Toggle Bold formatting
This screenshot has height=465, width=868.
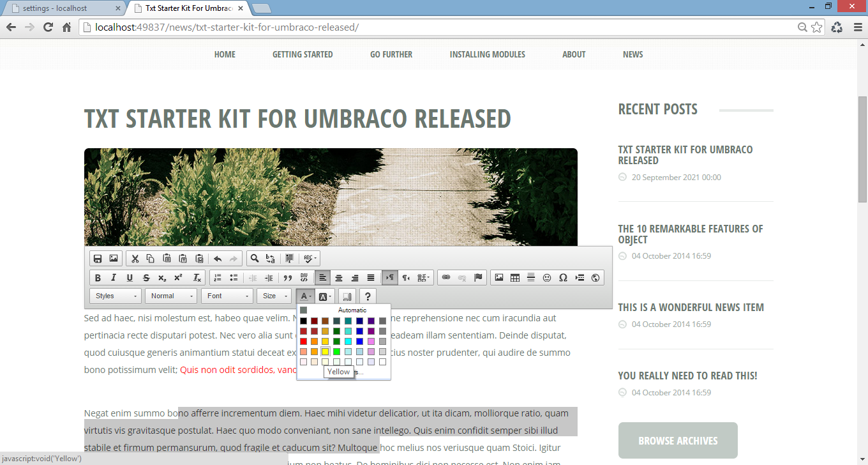click(98, 278)
